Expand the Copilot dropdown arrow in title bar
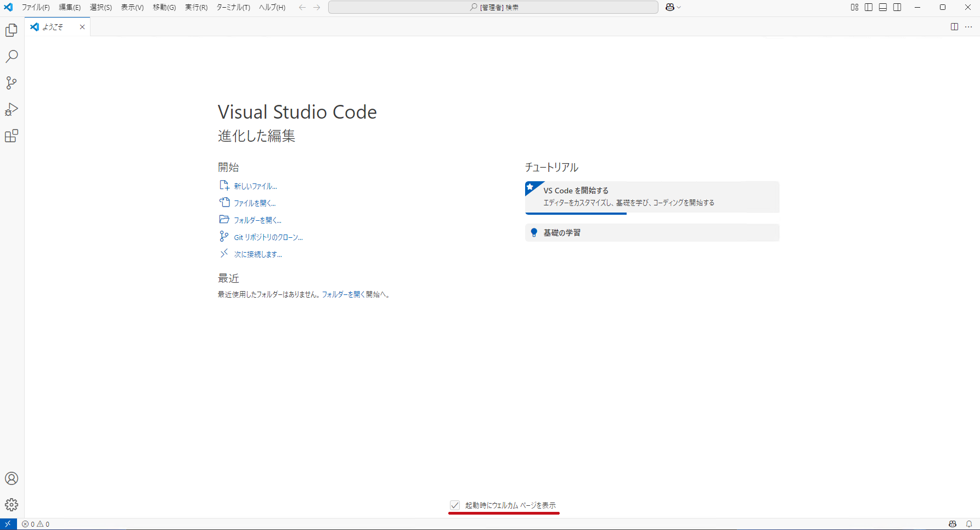Image resolution: width=980 pixels, height=530 pixels. click(679, 7)
